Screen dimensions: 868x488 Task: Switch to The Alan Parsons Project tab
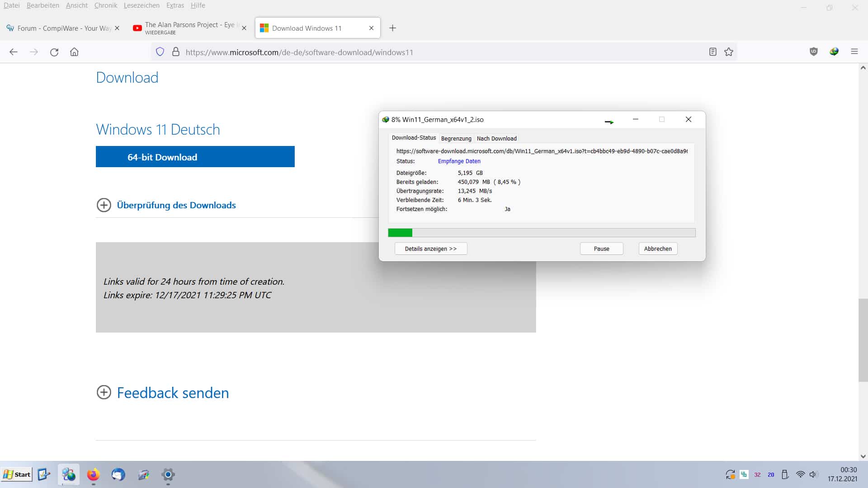point(190,28)
